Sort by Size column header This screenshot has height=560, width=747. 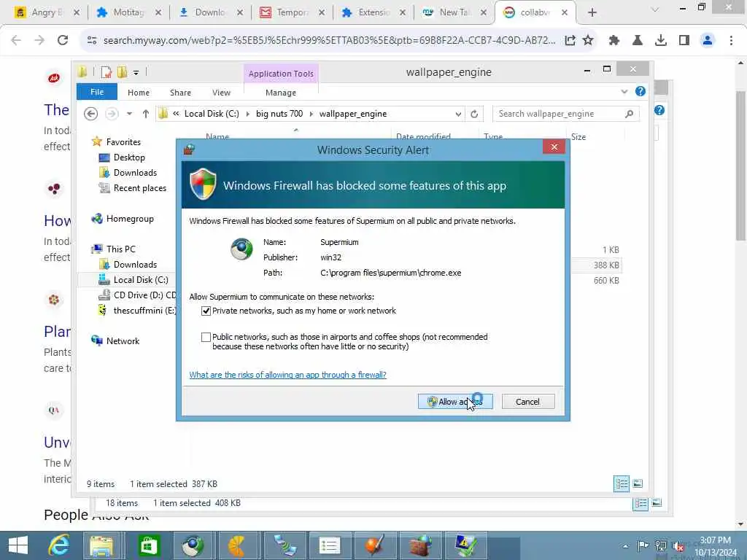[x=578, y=136]
